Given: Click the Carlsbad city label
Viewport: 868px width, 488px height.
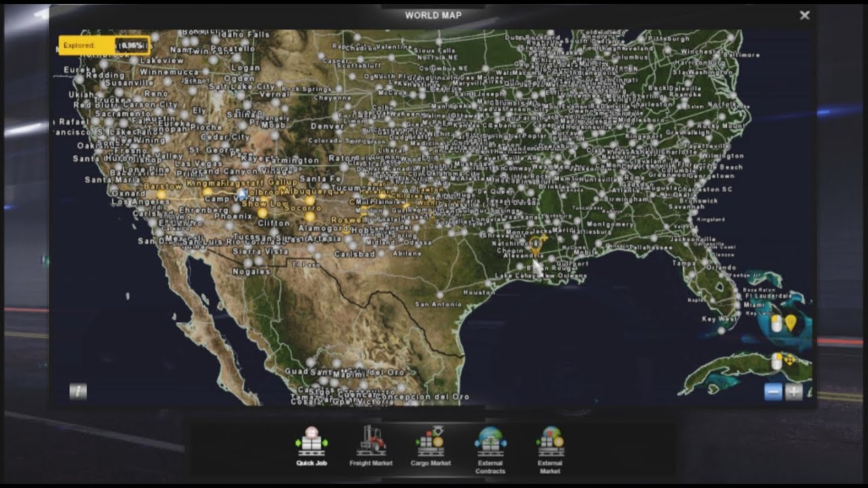Looking at the screenshot, I should [355, 253].
